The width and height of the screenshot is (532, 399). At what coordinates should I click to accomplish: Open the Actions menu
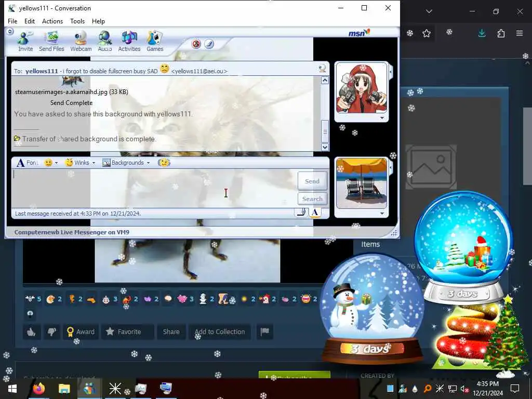point(52,21)
